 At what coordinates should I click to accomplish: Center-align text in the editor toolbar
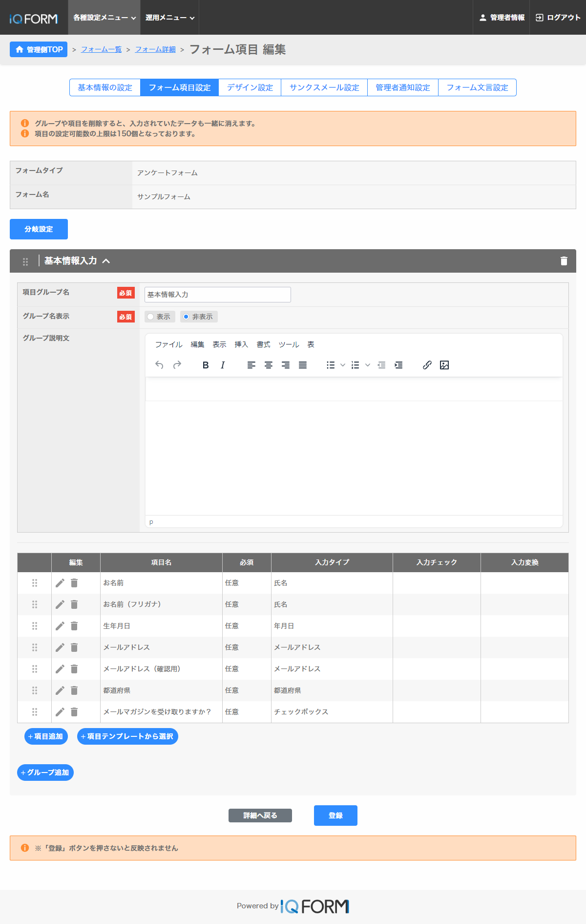269,365
